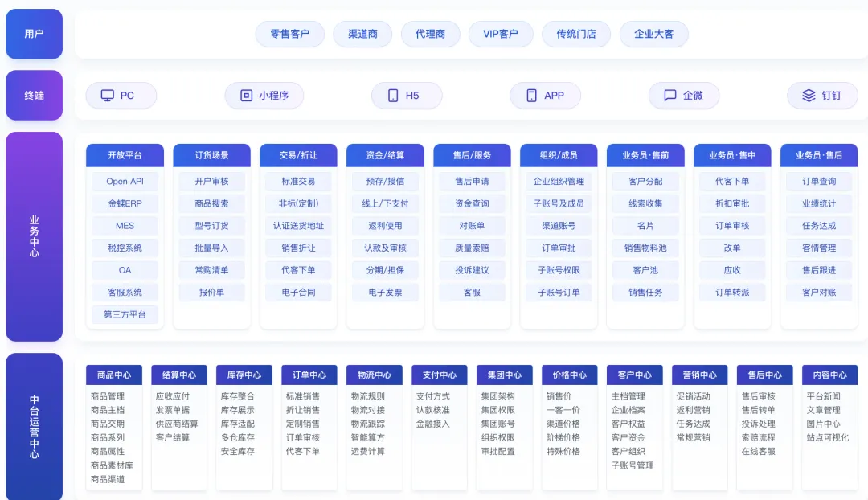Click the 营销中心 header
The height and width of the screenshot is (500, 868).
(700, 375)
